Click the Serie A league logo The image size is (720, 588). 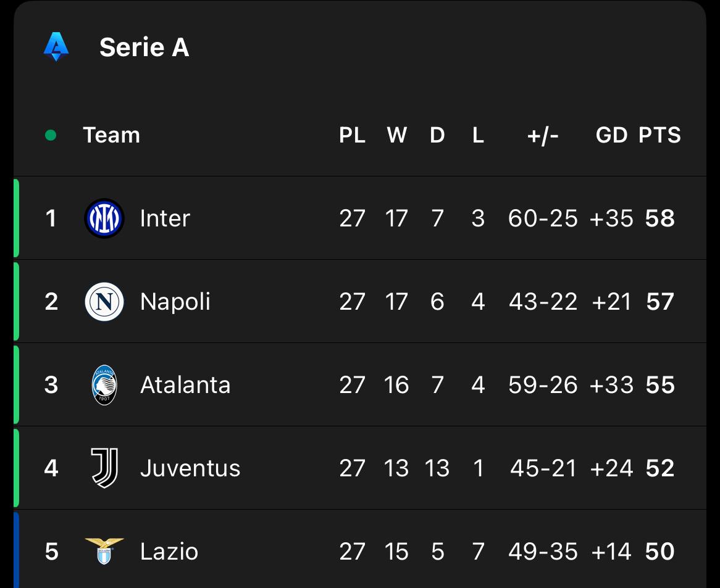coord(56,47)
